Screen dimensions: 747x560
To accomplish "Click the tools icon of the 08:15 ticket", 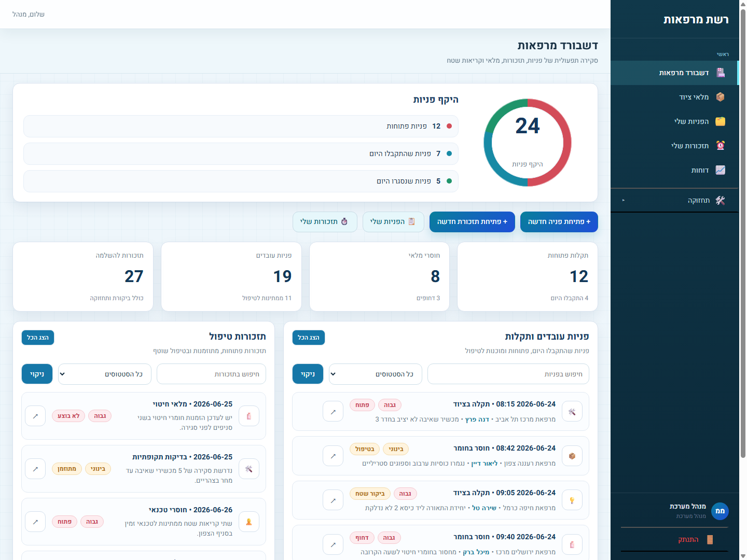I will click(x=572, y=412).
